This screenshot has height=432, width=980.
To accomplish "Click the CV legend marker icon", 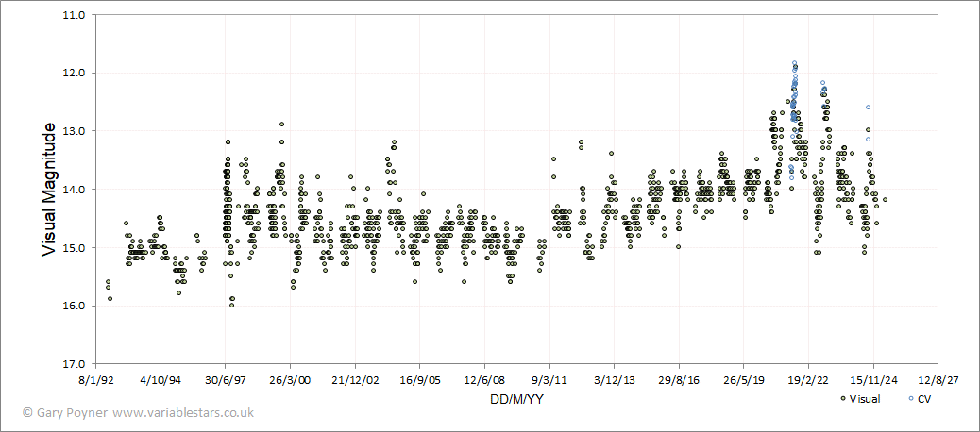I will [910, 398].
